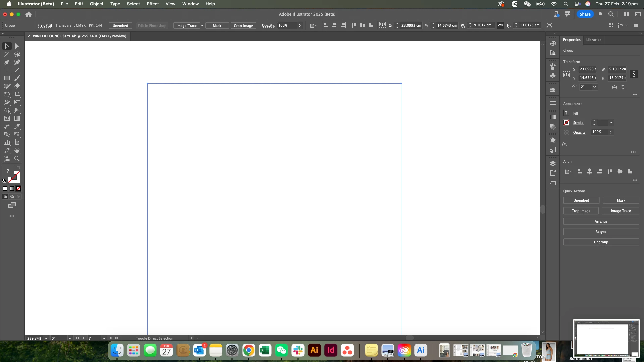Select the Type tool
Screen dimensions: 644x362
click(x=7, y=70)
